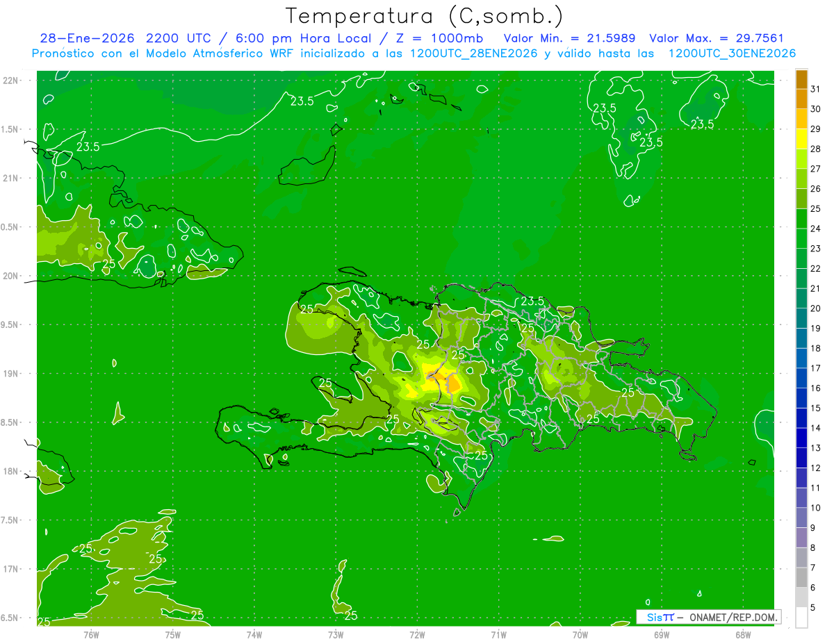Viewport: 834px width, 644px height.
Task: Click the legend value '16'
Action: [815, 388]
